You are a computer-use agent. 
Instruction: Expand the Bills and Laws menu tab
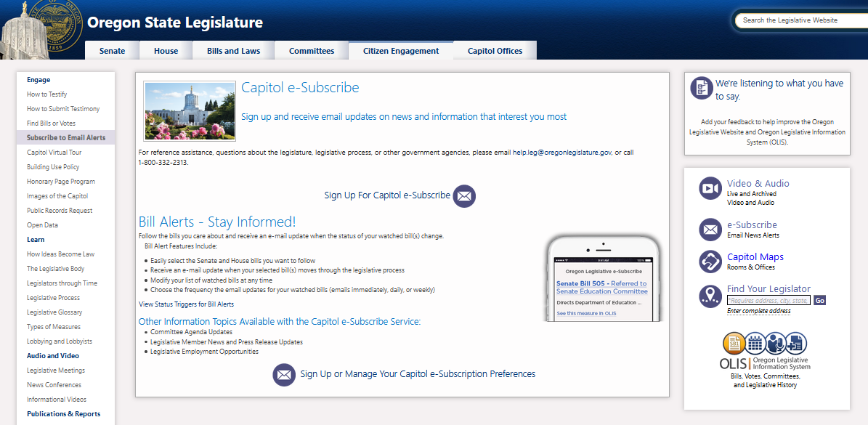click(x=233, y=51)
